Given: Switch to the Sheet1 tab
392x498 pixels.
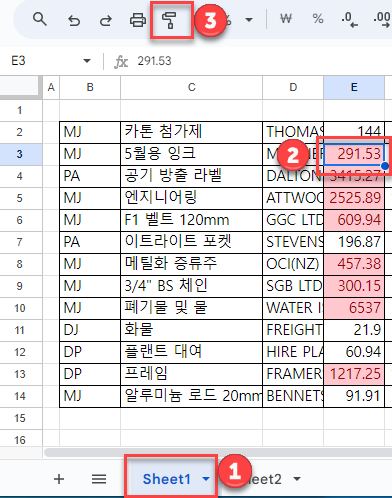Looking at the screenshot, I should (x=167, y=479).
